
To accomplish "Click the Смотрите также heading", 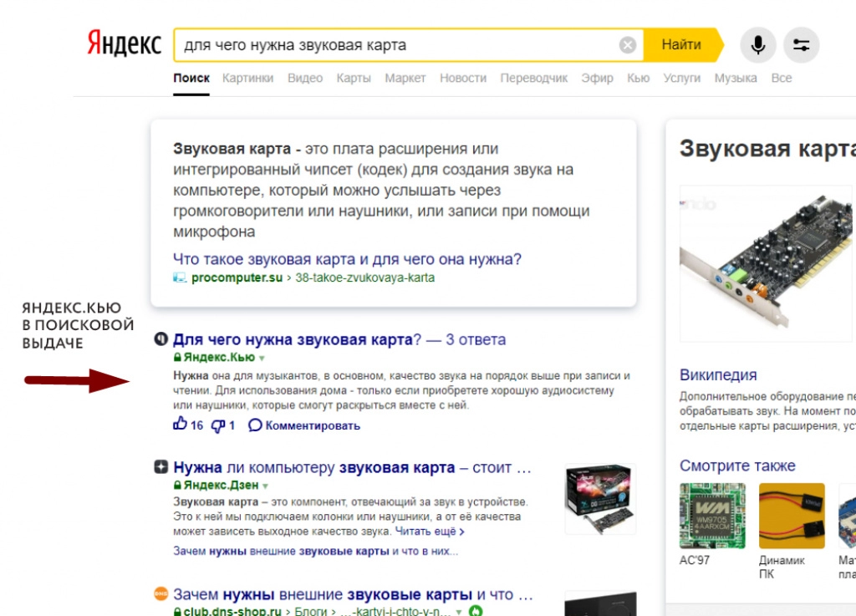I will tap(737, 466).
